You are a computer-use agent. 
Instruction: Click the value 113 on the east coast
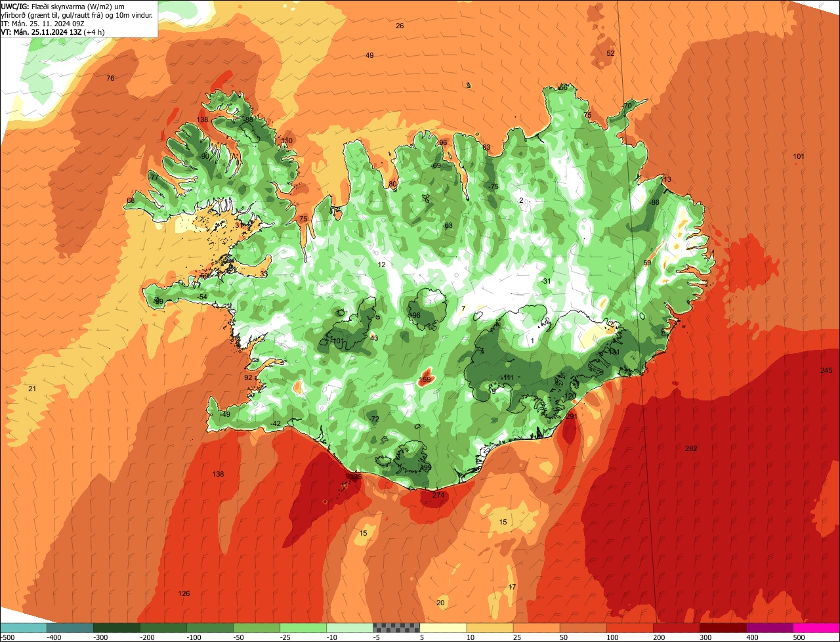click(665, 179)
